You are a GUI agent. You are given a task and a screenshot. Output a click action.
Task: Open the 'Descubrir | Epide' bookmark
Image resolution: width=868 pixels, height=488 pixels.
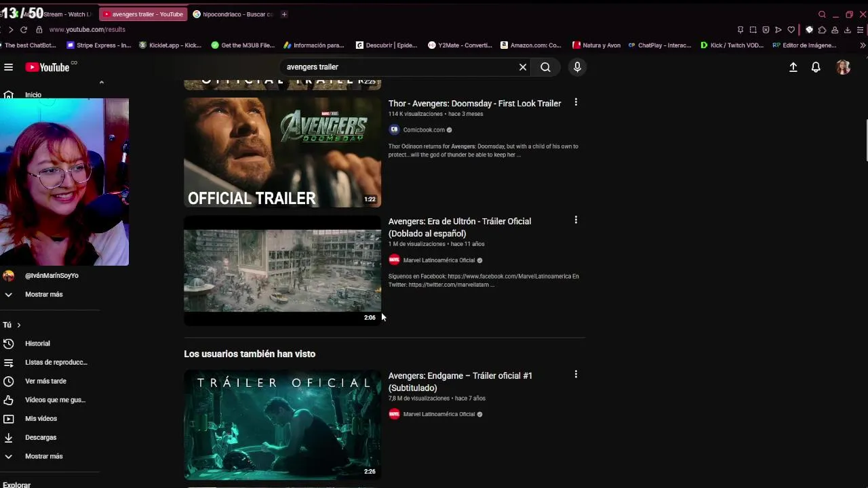387,45
